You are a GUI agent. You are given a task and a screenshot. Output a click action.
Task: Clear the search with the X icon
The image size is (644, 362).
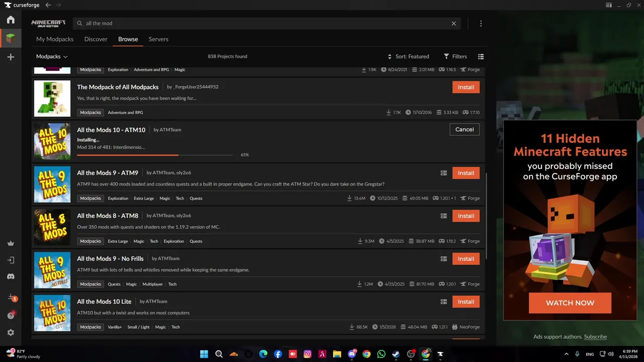coord(454,23)
